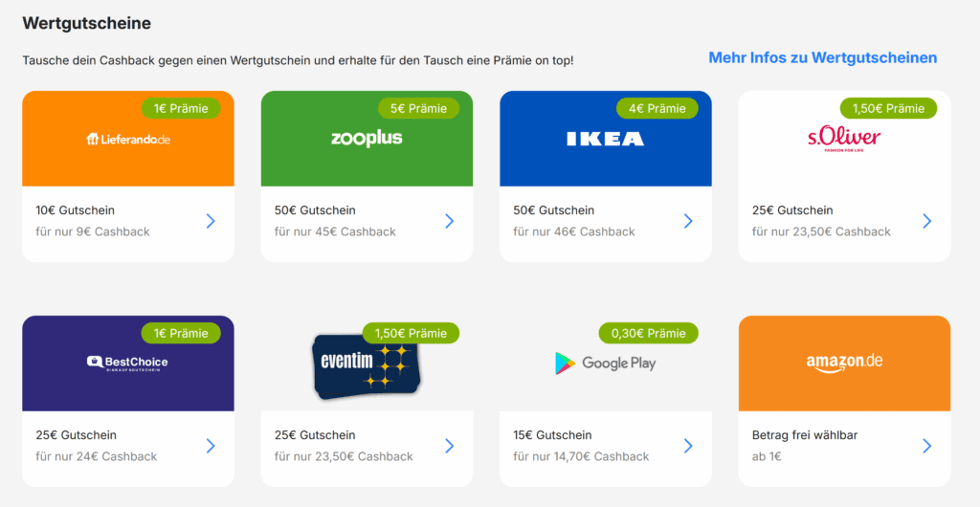Click the zooplus logo banner
Image resolution: width=980 pixels, height=507 pixels.
point(367,139)
